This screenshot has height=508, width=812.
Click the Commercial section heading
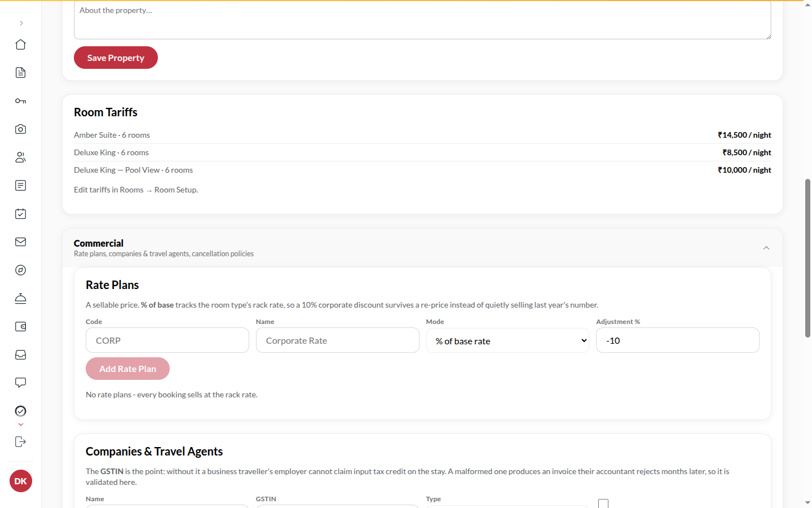click(99, 243)
